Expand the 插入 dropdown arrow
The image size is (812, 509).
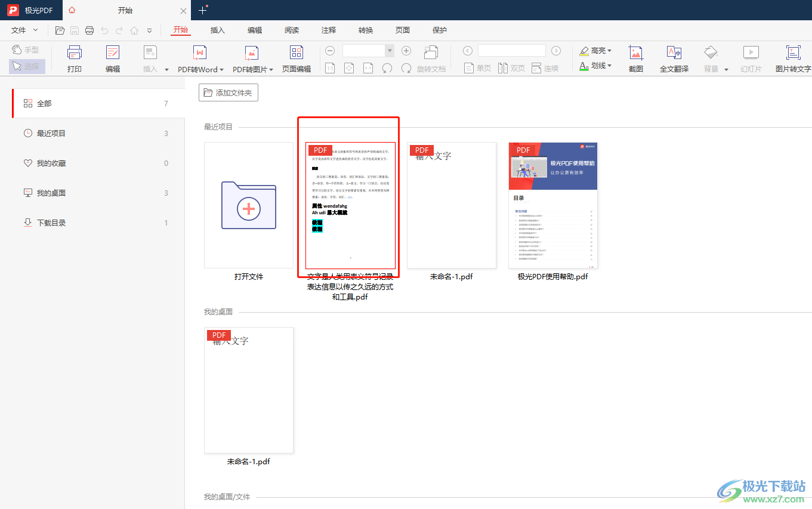click(166, 70)
